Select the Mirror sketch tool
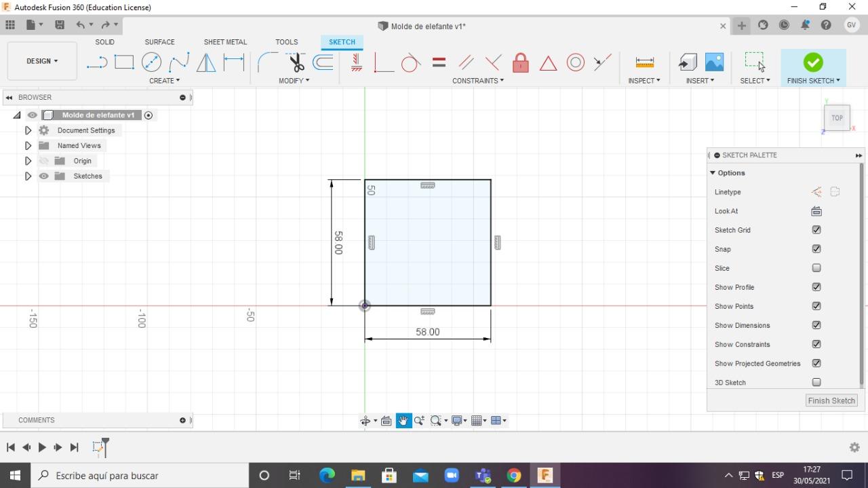 pos(206,62)
